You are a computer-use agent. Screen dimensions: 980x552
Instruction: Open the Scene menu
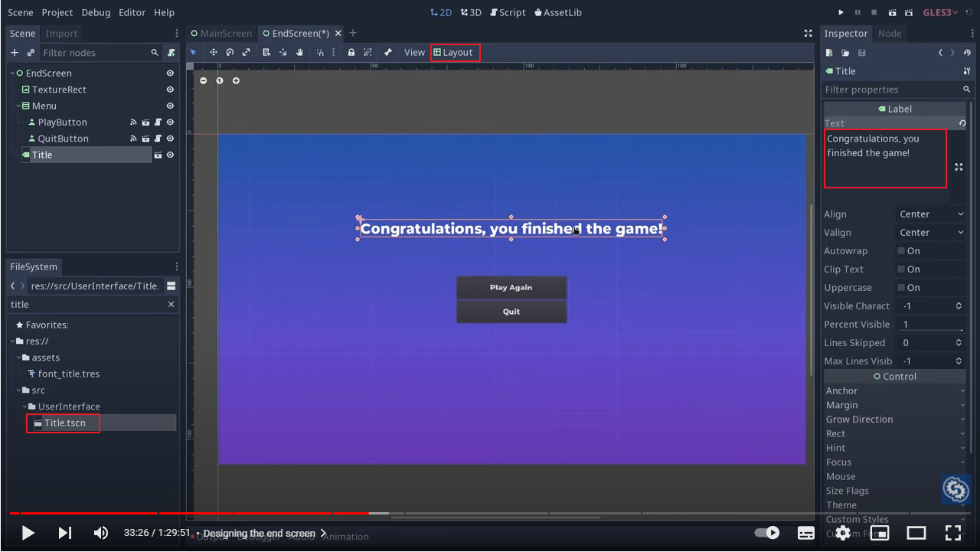click(x=21, y=12)
